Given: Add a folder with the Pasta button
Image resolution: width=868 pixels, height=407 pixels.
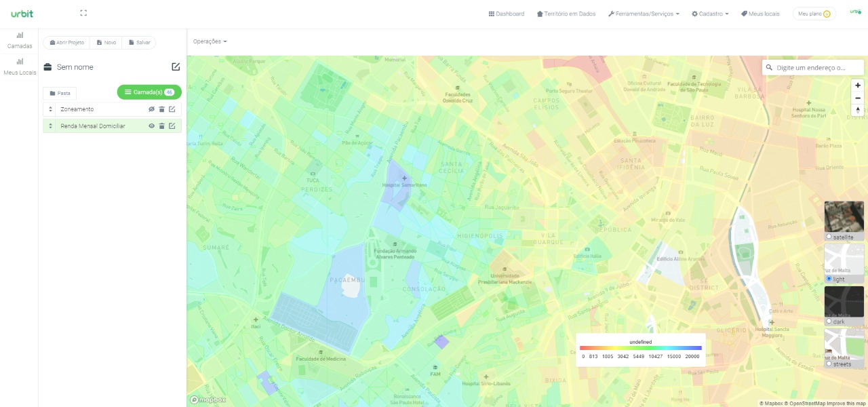Looking at the screenshot, I should [x=60, y=93].
